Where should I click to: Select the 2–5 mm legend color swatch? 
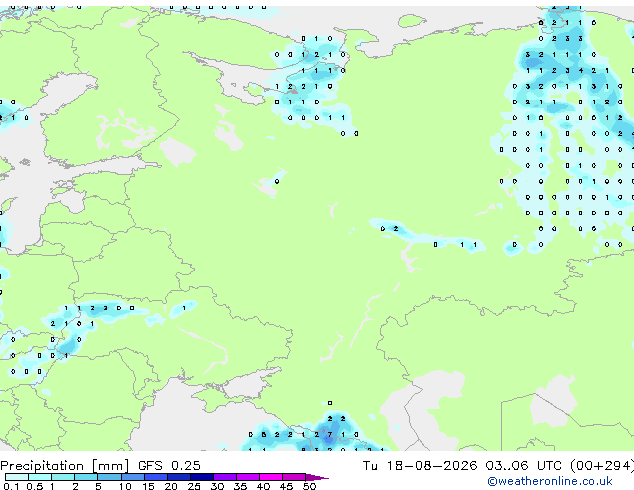click(86, 477)
